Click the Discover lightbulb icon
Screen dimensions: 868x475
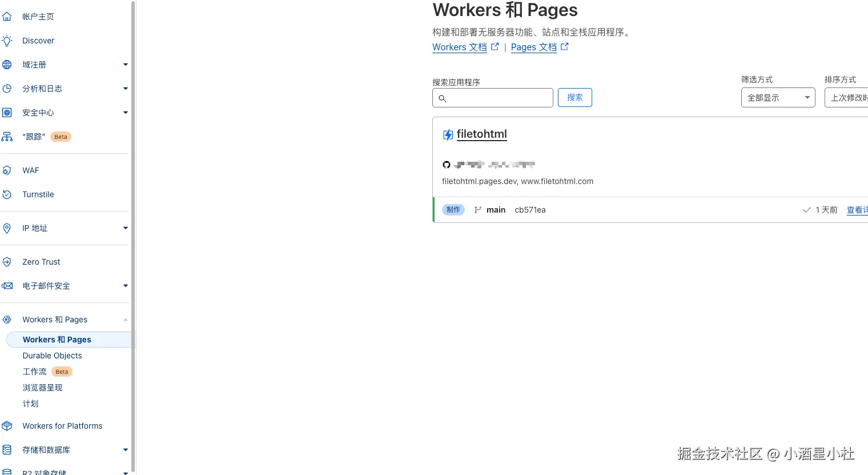[7, 41]
